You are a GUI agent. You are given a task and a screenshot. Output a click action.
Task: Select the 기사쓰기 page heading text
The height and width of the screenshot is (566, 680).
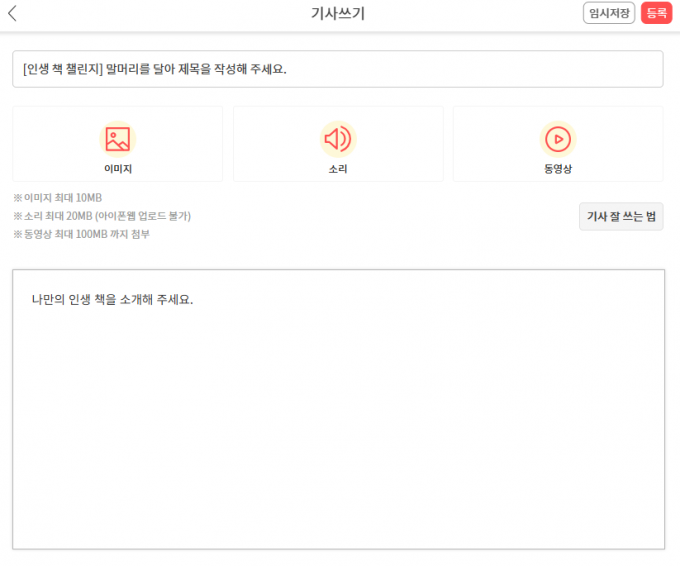[x=338, y=13]
